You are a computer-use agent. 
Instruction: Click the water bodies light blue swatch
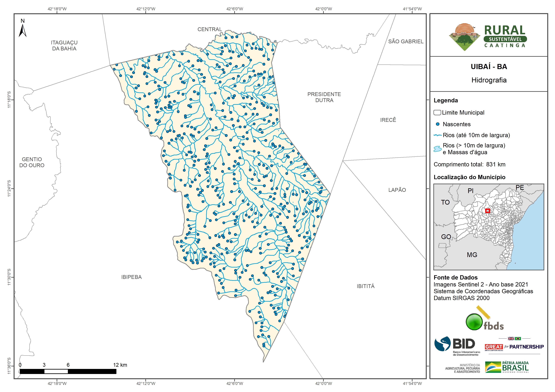[x=437, y=149]
